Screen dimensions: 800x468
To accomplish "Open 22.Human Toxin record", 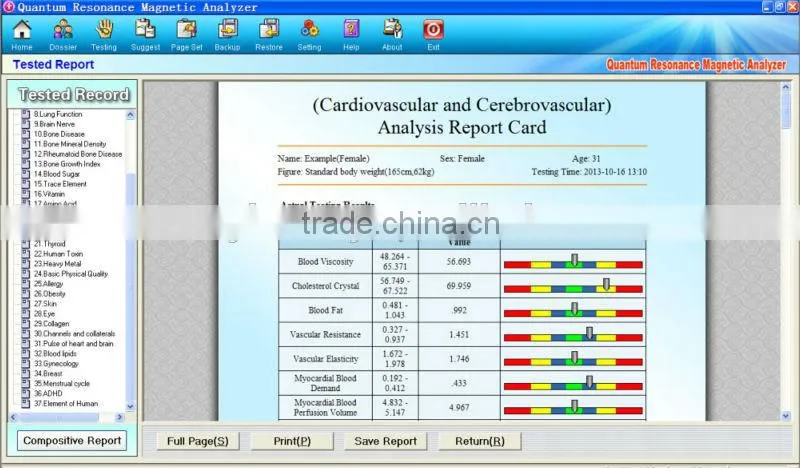I will coord(58,254).
